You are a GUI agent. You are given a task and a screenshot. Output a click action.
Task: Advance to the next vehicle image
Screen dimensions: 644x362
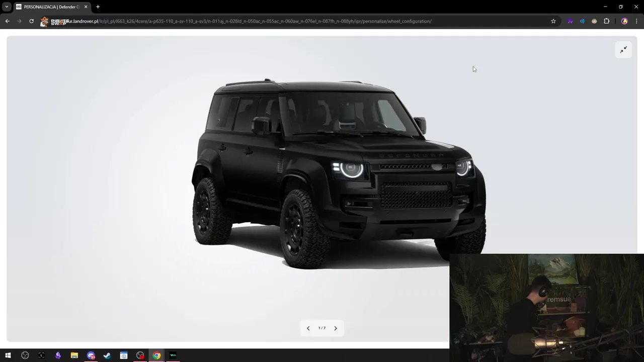tap(336, 328)
